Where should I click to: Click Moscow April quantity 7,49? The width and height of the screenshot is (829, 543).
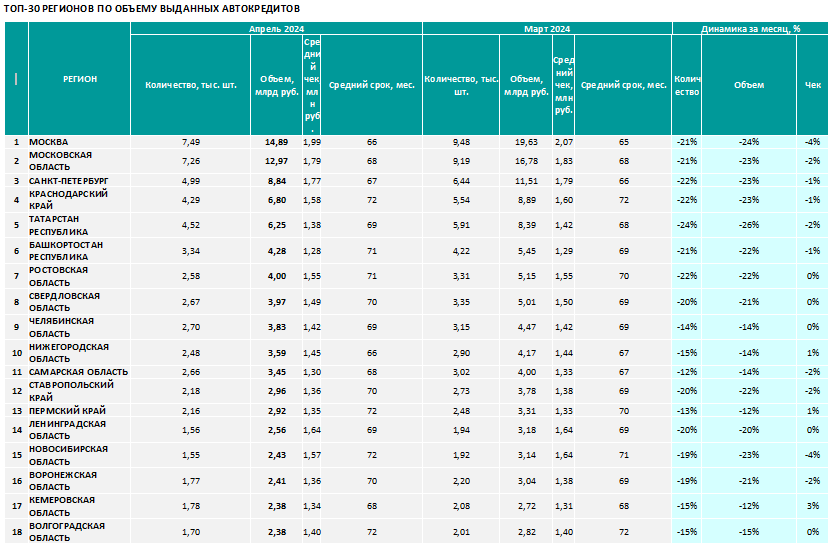[x=191, y=142]
